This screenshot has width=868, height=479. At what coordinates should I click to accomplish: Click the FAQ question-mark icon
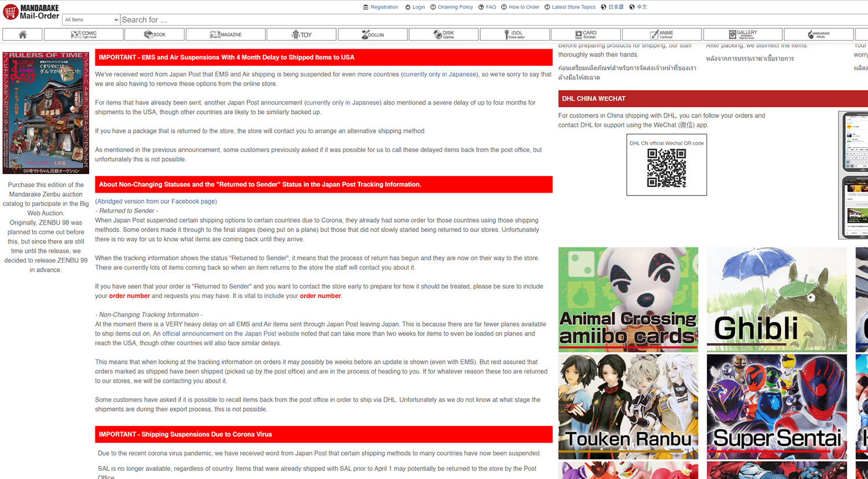point(481,7)
